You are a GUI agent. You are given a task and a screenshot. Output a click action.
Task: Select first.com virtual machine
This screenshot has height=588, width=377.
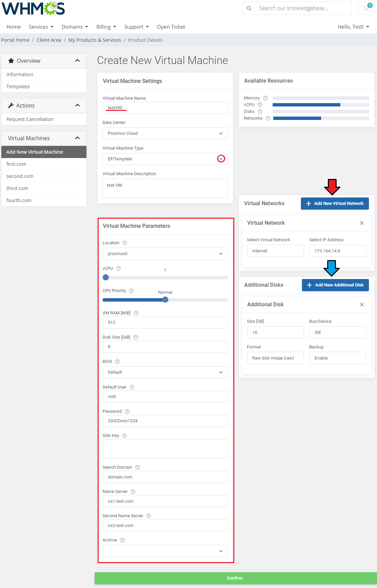tap(44, 164)
